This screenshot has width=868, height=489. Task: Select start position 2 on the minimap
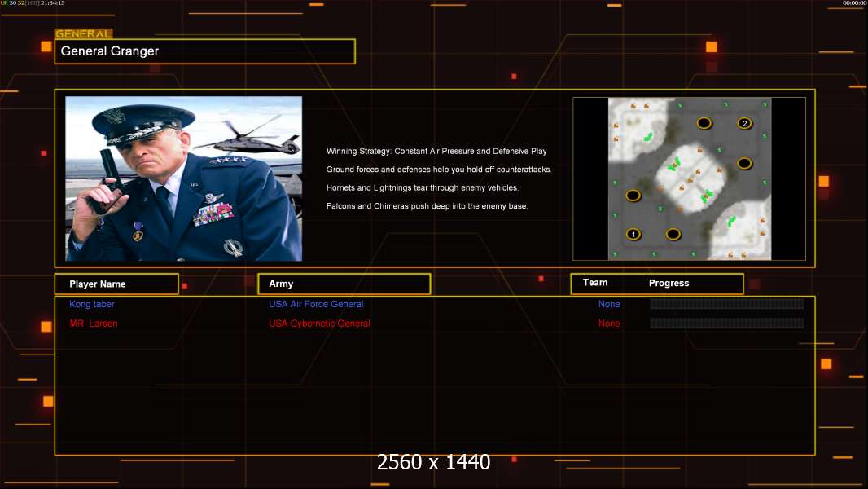744,123
